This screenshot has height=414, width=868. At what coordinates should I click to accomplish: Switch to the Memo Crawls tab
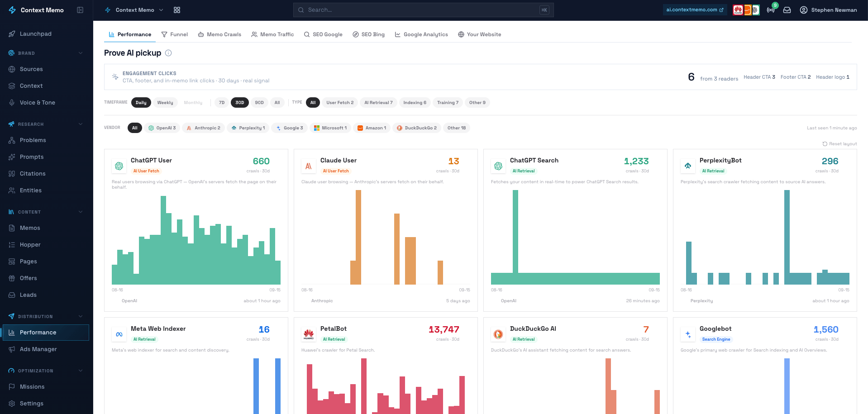click(x=219, y=34)
